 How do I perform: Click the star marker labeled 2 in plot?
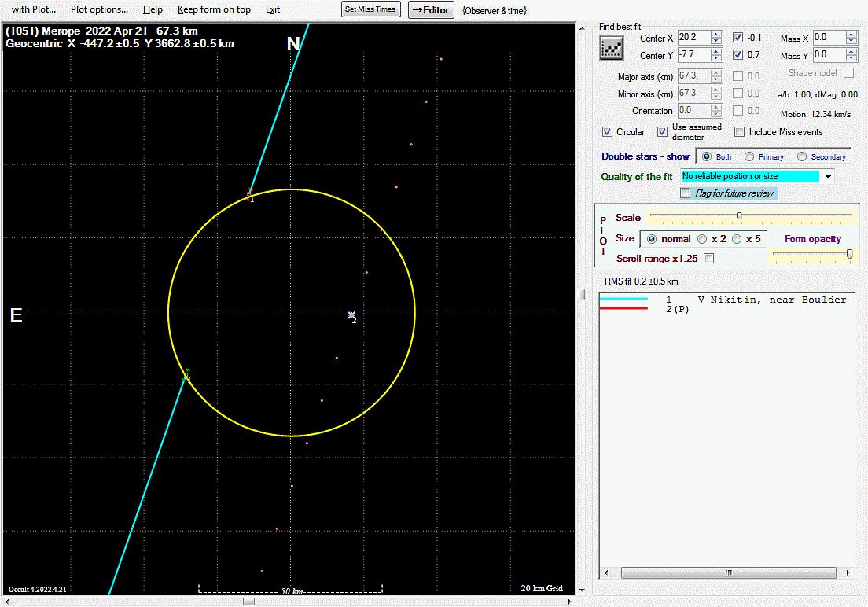point(351,315)
